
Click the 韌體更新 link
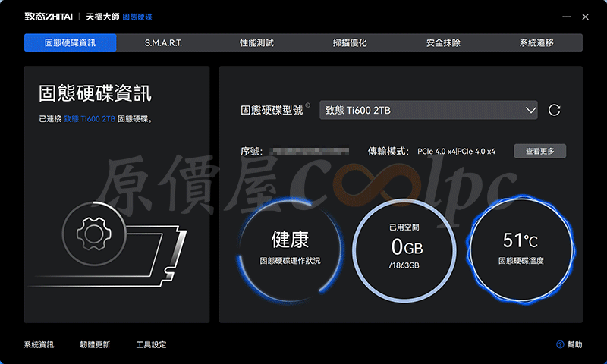(95, 345)
